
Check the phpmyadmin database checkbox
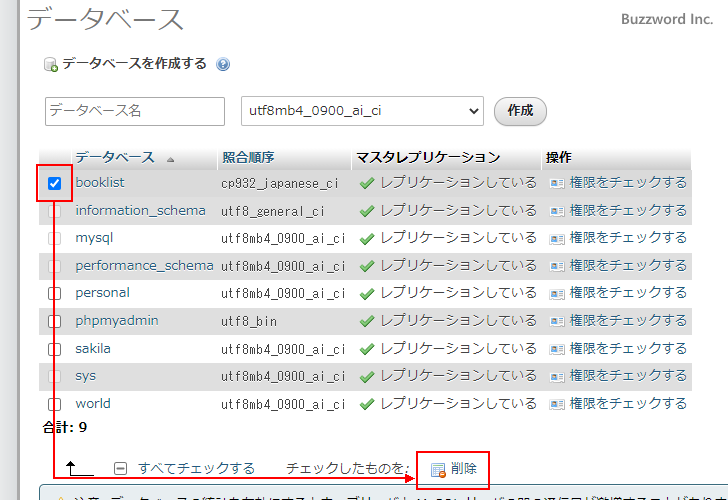pyautogui.click(x=54, y=321)
